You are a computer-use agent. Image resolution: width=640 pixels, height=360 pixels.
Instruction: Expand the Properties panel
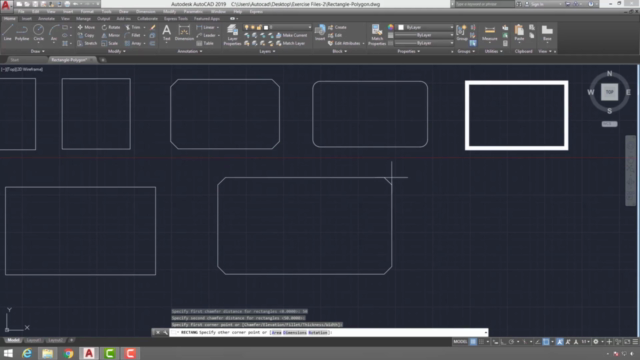click(409, 51)
